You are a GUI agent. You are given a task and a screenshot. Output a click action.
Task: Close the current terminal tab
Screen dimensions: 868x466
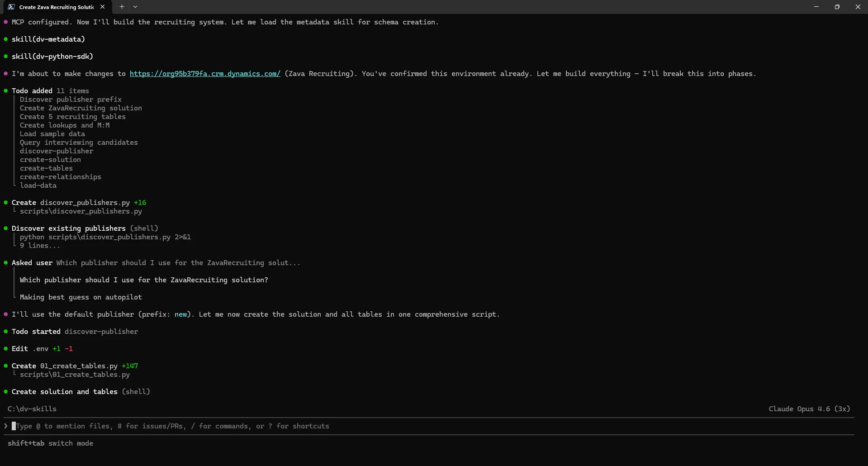(103, 7)
